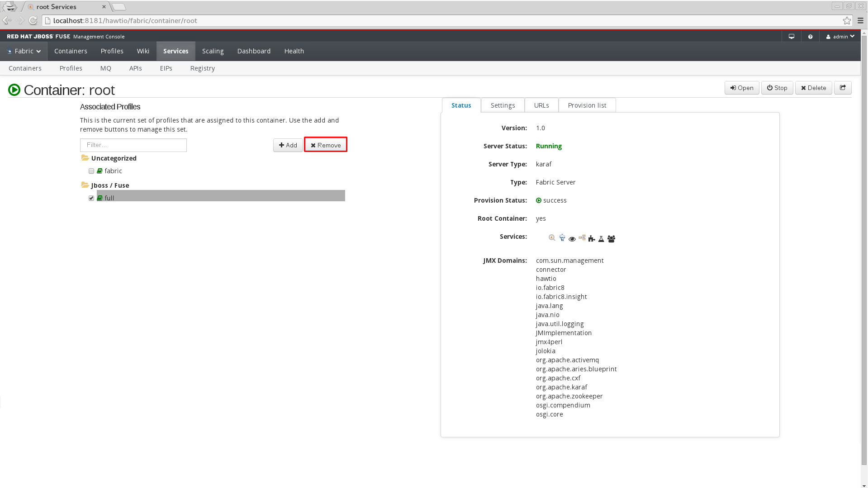This screenshot has height=488, width=868.
Task: Open the full profile link
Action: coord(109,198)
